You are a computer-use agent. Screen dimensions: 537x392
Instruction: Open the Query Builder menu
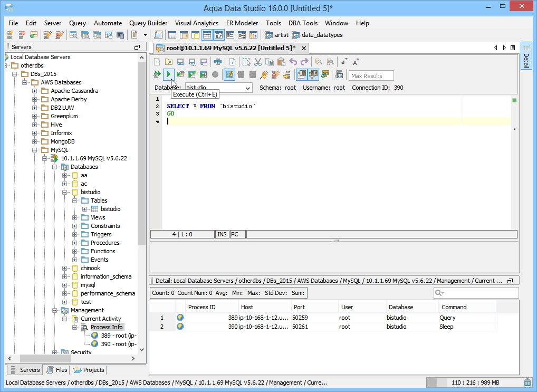(148, 23)
